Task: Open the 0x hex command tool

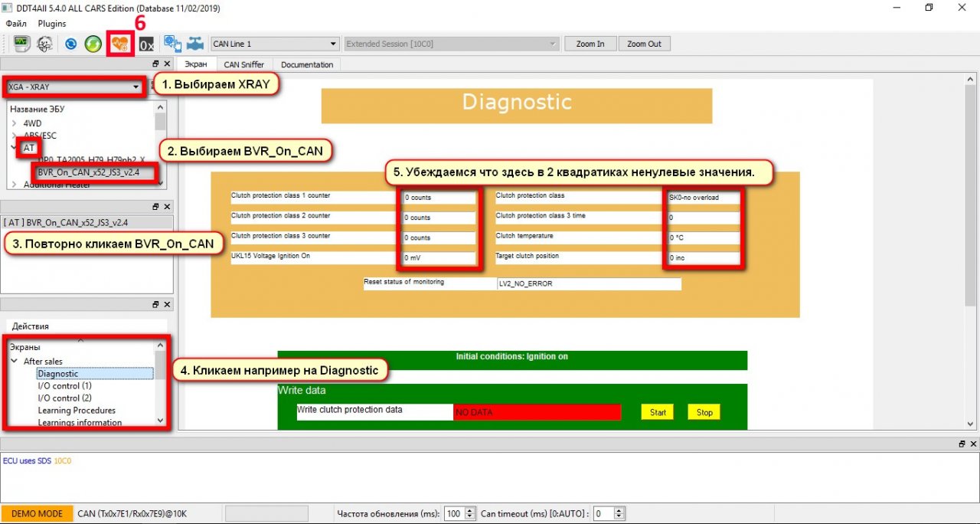Action: [147, 44]
